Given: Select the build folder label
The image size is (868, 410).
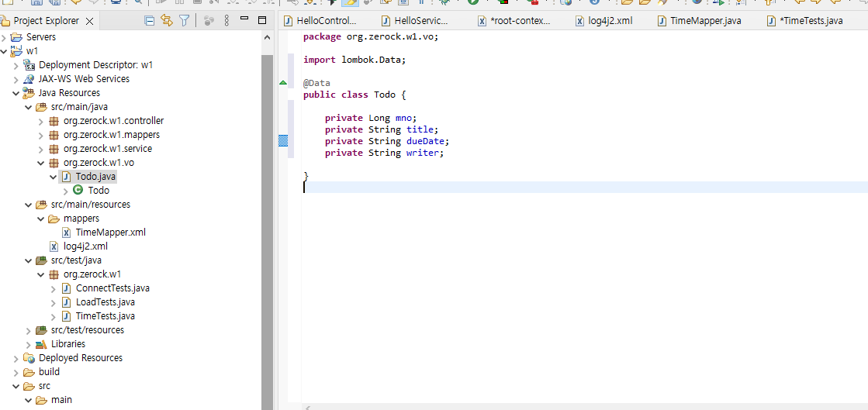Looking at the screenshot, I should [50, 372].
